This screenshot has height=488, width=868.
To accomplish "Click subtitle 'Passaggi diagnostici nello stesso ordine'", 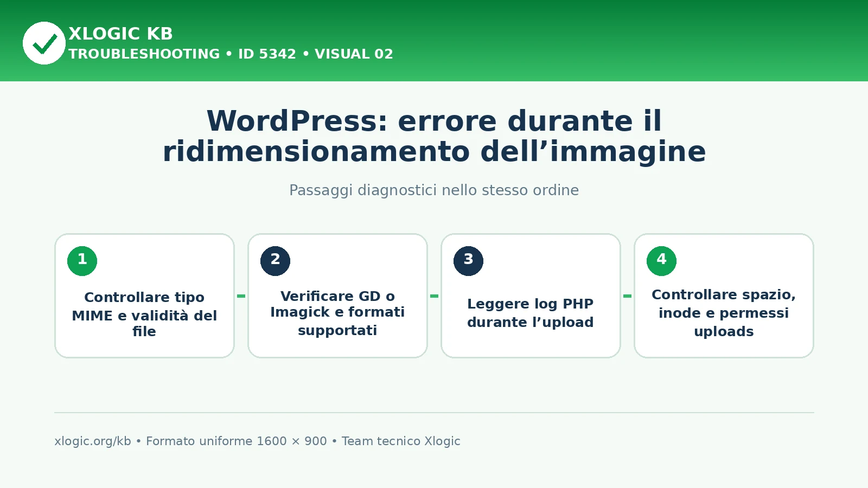I will pos(434,190).
